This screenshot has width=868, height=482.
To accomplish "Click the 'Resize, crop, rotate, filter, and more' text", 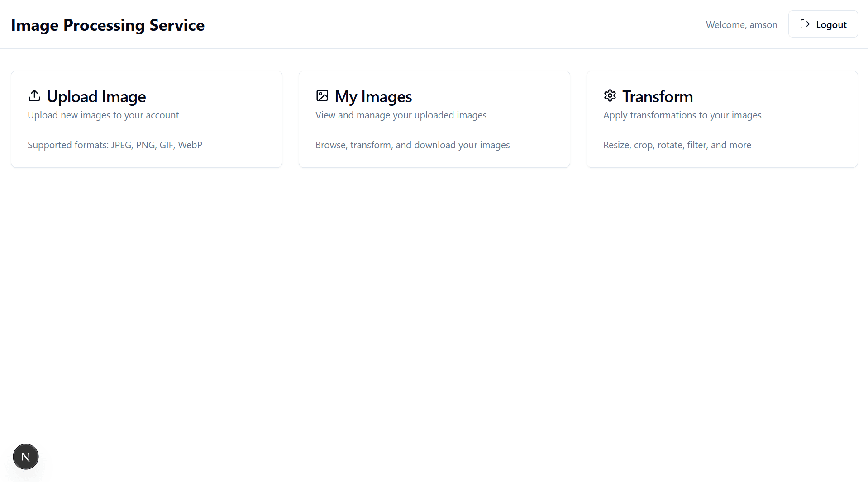I will [x=677, y=145].
